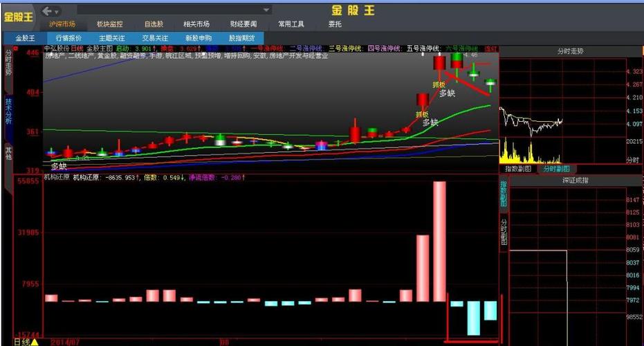Click the 分时走势 panel header

[x=570, y=51]
